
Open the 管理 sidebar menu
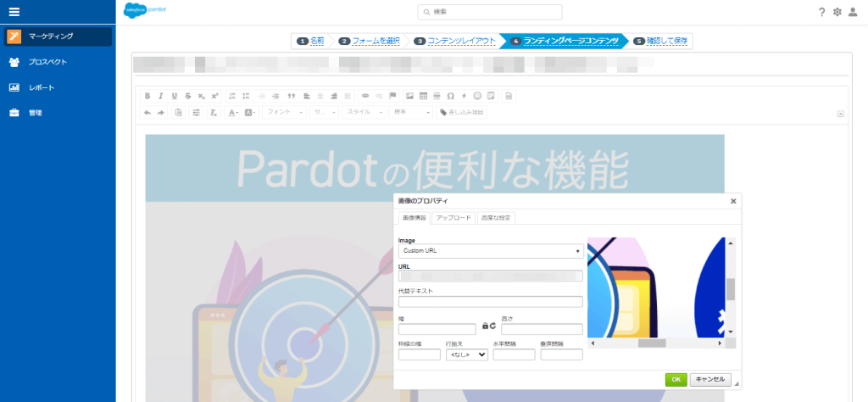tap(58, 113)
